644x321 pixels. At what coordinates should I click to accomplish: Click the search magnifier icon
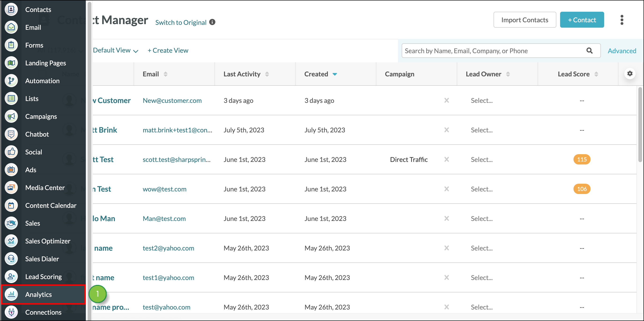589,51
